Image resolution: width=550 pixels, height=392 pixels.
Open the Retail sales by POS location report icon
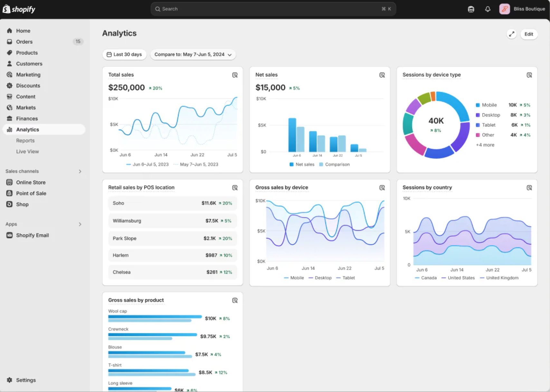click(x=235, y=188)
